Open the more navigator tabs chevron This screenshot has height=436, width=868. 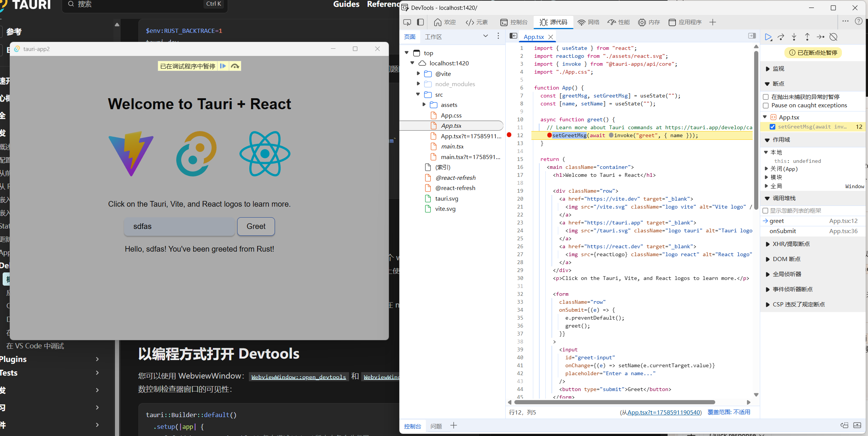486,36
